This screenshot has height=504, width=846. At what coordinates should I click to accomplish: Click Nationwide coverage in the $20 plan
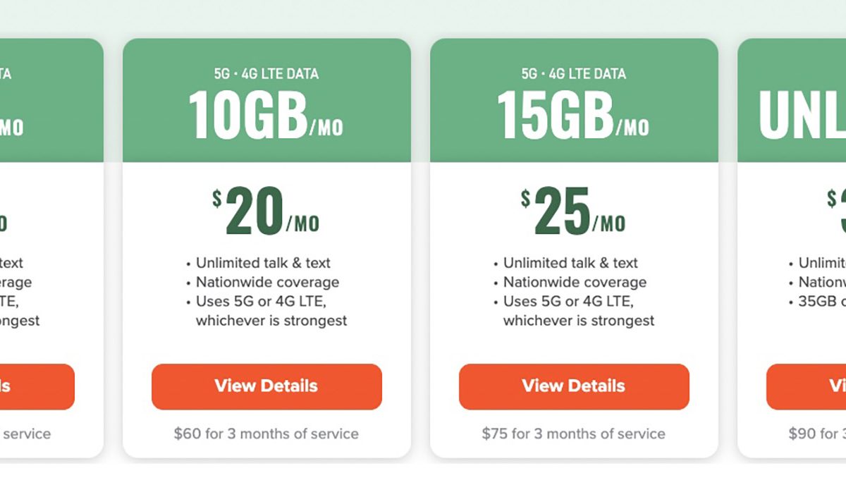(x=267, y=282)
